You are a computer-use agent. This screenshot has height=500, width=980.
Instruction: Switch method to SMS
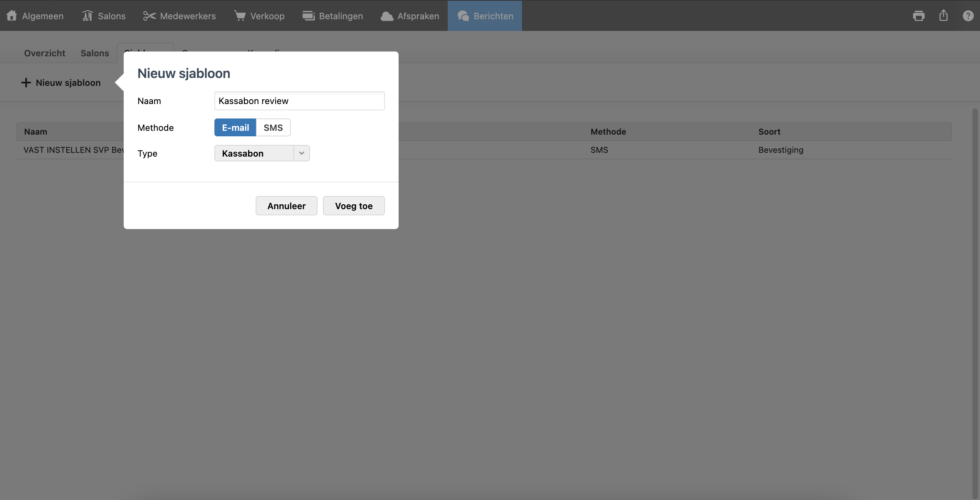(x=273, y=127)
